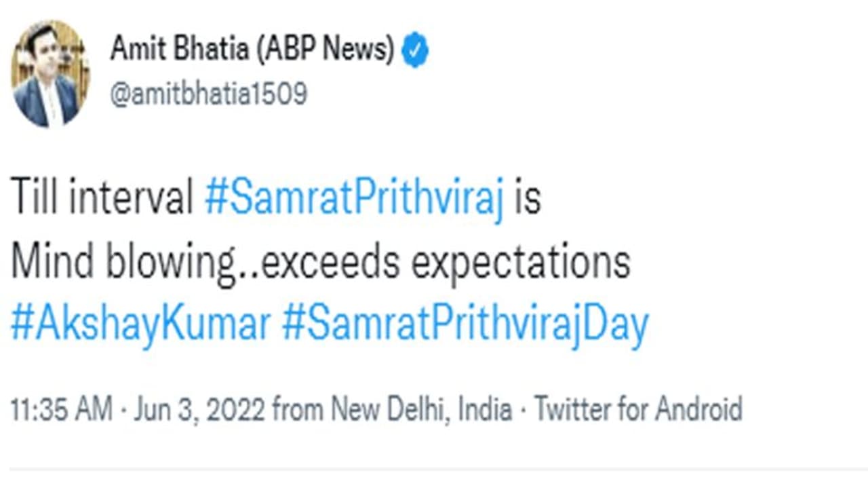This screenshot has height=490, width=868.
Task: Open the #AkshayKumar hashtag
Action: pyautogui.click(x=140, y=326)
